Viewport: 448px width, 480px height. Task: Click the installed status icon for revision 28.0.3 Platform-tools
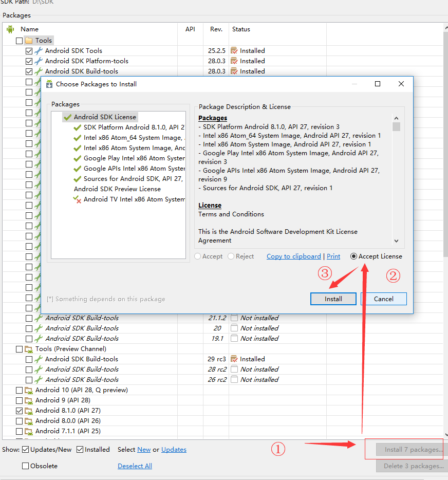234,61
